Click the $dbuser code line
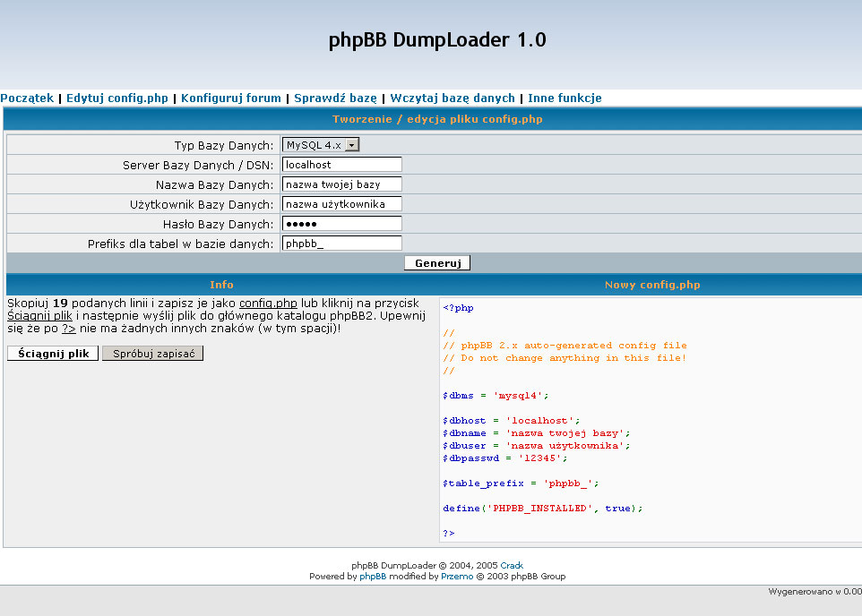 click(537, 446)
